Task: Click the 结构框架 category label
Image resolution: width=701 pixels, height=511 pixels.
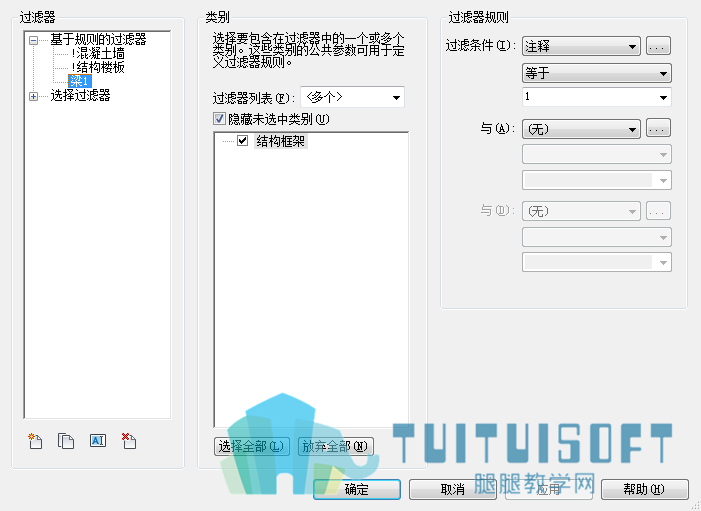Action: point(281,141)
